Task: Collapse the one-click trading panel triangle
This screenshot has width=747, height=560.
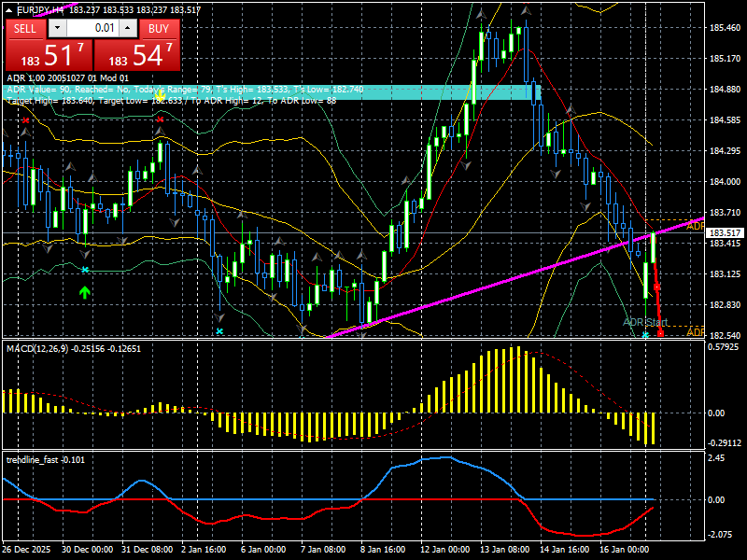Action: [x=9, y=10]
